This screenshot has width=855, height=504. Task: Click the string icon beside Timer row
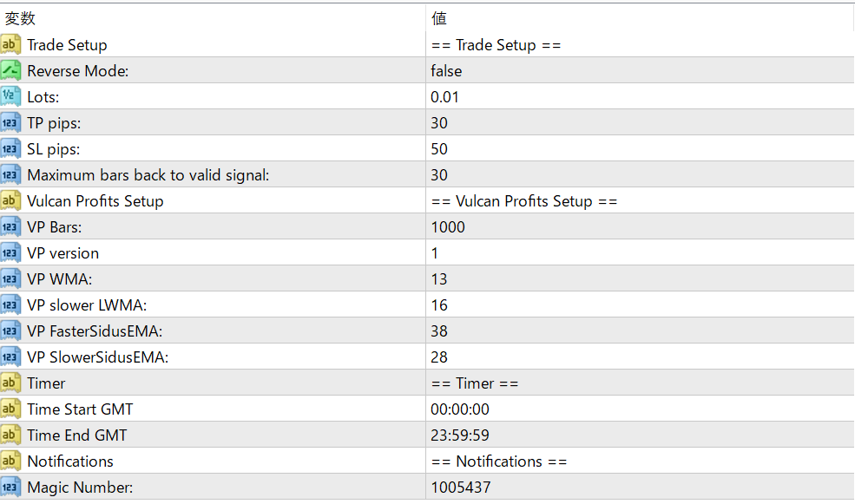coord(10,383)
